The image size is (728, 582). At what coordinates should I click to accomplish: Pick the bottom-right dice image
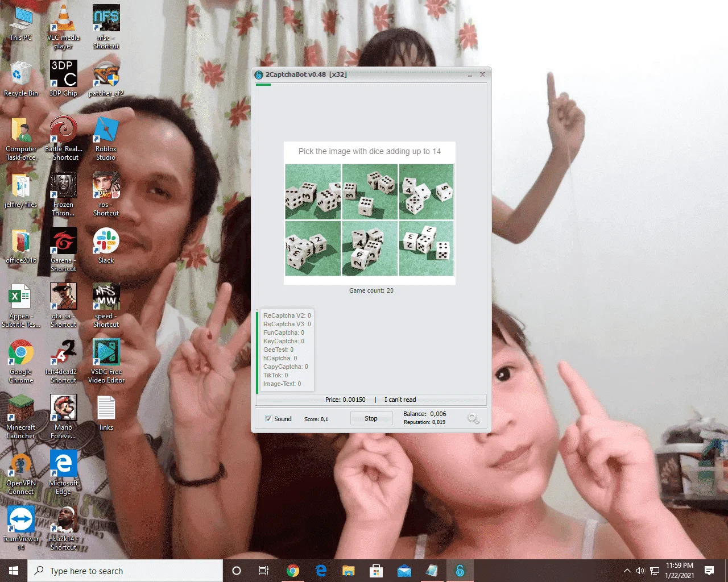pos(427,248)
